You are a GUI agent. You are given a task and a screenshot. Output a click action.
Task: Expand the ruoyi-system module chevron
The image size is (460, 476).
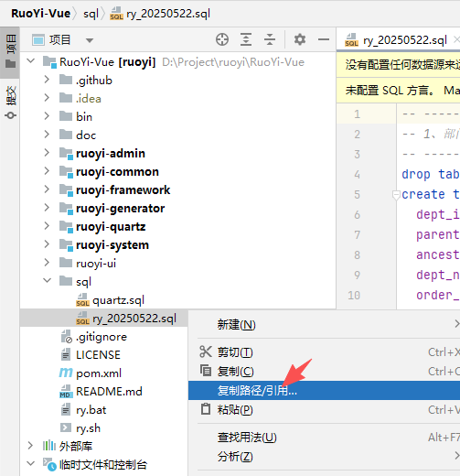click(x=47, y=244)
